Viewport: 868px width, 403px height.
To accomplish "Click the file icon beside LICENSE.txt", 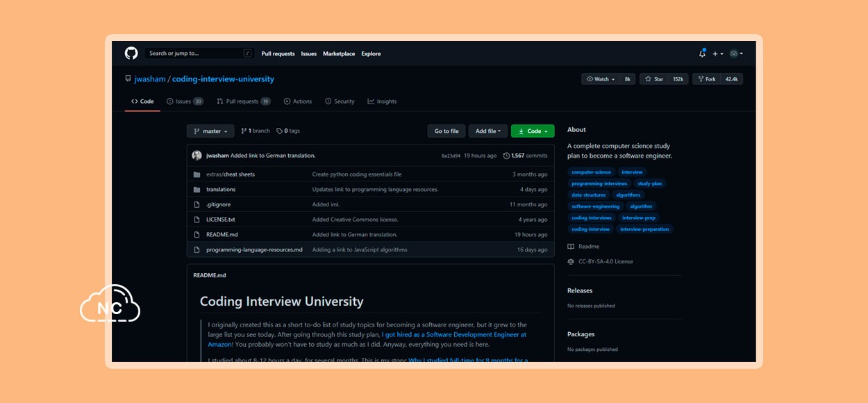I will point(197,220).
